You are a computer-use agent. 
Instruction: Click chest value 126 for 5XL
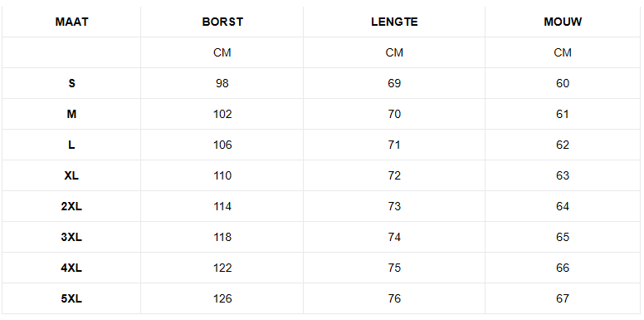pyautogui.click(x=222, y=298)
